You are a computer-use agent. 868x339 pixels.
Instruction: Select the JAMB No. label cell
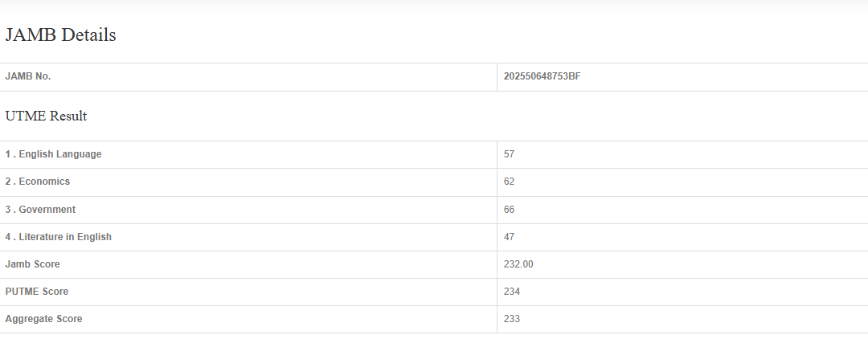[x=28, y=76]
